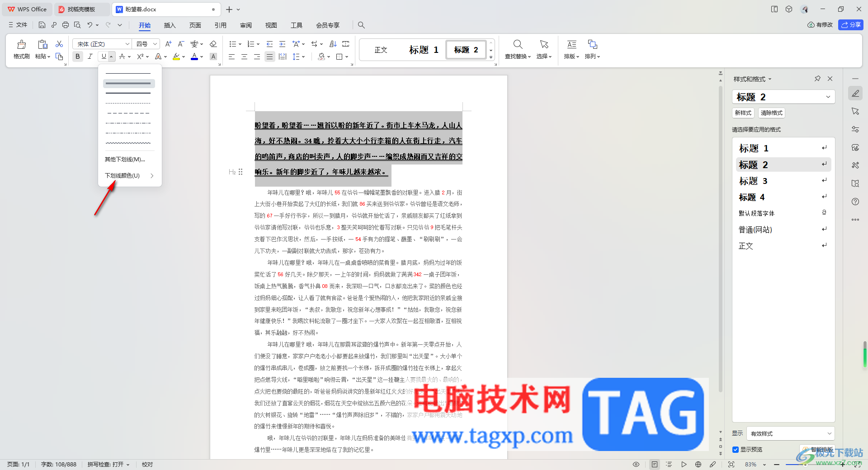Open the 审阅 ribbon tab

pos(245,25)
